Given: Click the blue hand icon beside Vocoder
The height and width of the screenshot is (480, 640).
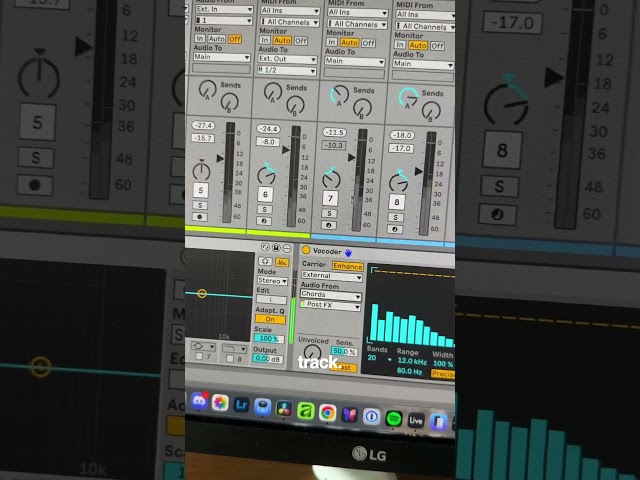Looking at the screenshot, I should coord(348,253).
